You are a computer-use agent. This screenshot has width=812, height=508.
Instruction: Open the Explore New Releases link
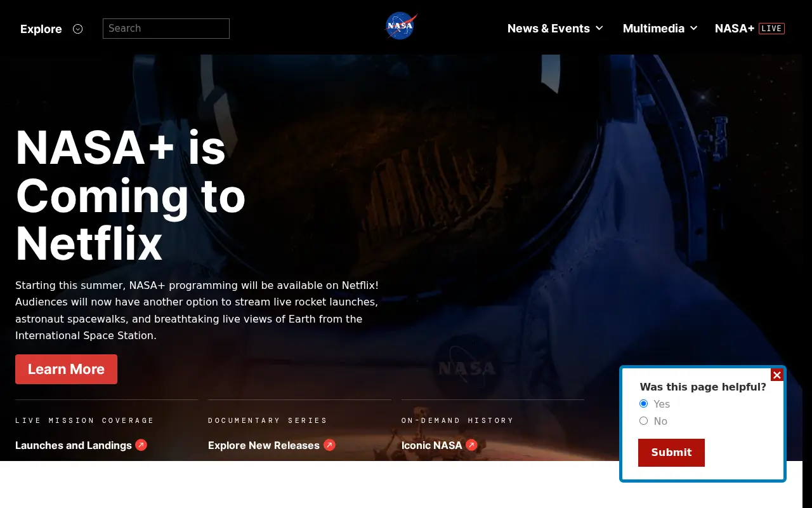pos(264,445)
